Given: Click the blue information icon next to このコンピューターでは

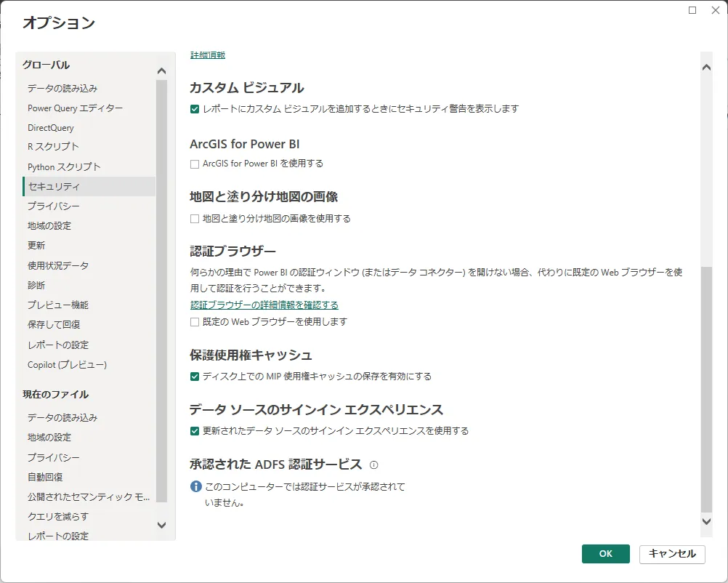Looking at the screenshot, I should coord(196,486).
